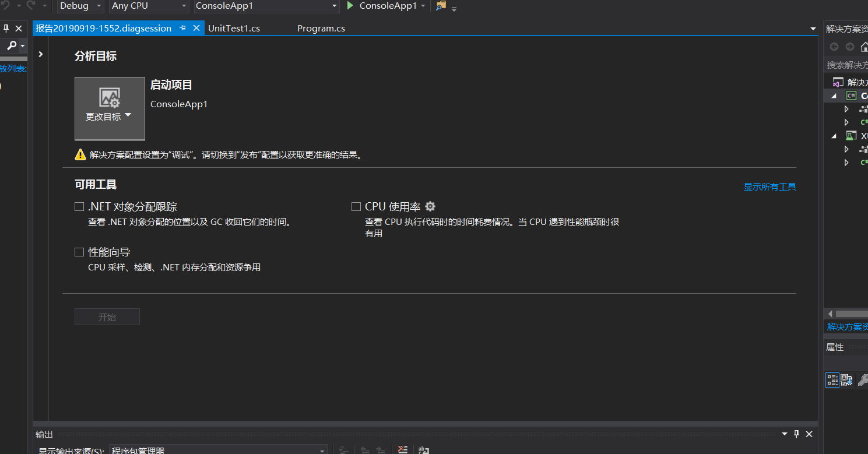Switch to the UnitTest1.cs tab
This screenshot has width=868, height=454.
234,28
